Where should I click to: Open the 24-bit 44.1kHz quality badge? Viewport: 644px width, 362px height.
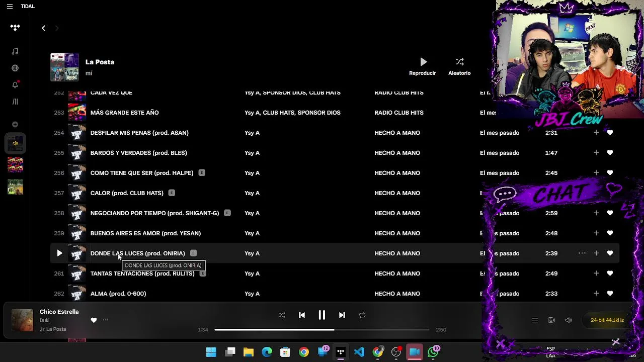click(607, 320)
